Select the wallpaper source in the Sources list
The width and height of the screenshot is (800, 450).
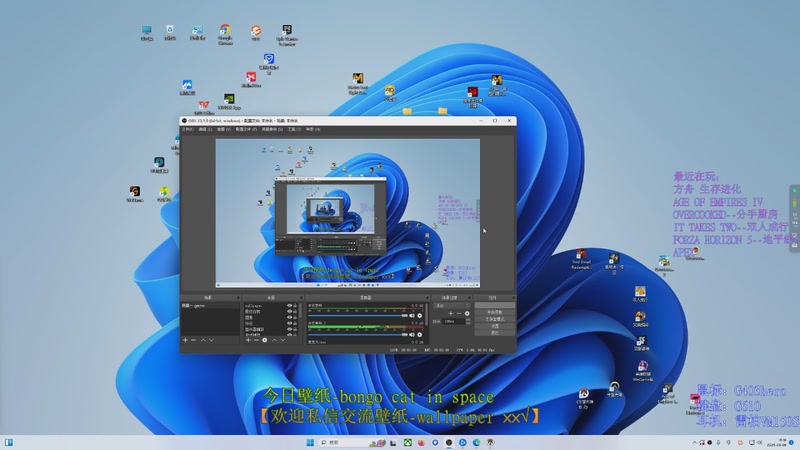(x=265, y=306)
